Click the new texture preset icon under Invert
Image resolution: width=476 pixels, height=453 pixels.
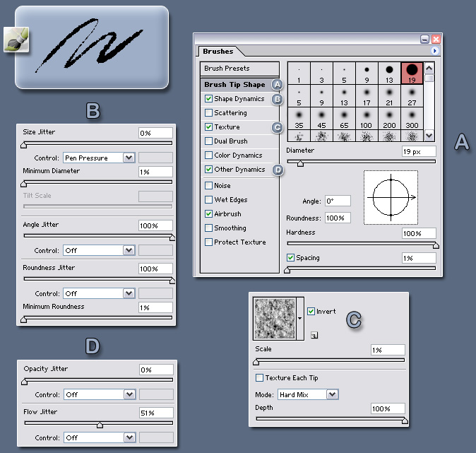(314, 336)
